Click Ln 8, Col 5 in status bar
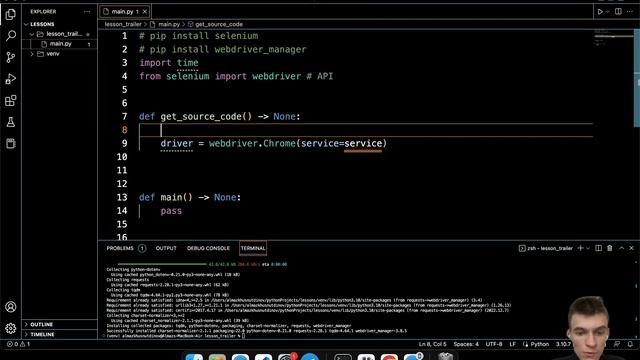The height and width of the screenshot is (360, 640). click(x=432, y=344)
